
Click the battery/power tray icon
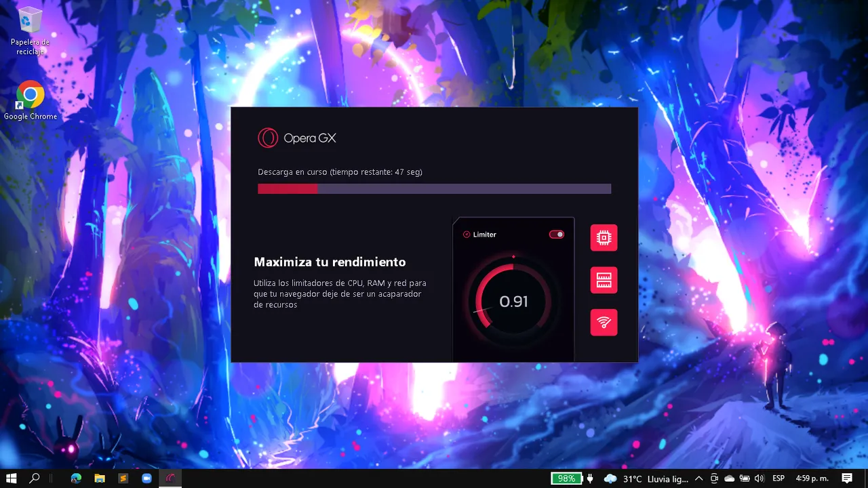tap(745, 479)
